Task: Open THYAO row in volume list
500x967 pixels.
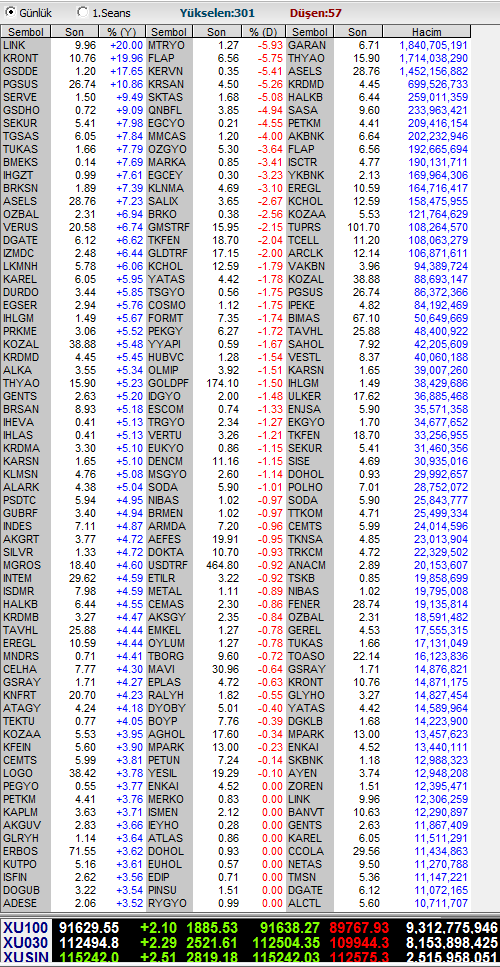Action: [x=378, y=58]
